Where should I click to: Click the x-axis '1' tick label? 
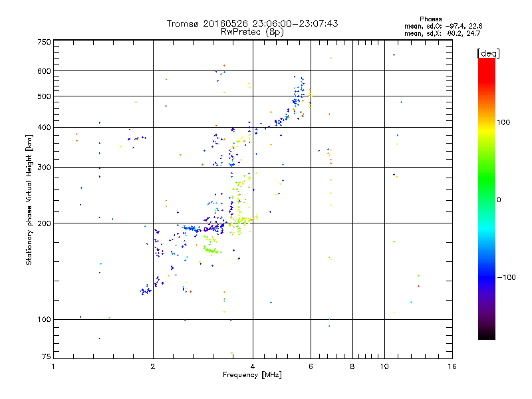click(x=53, y=366)
